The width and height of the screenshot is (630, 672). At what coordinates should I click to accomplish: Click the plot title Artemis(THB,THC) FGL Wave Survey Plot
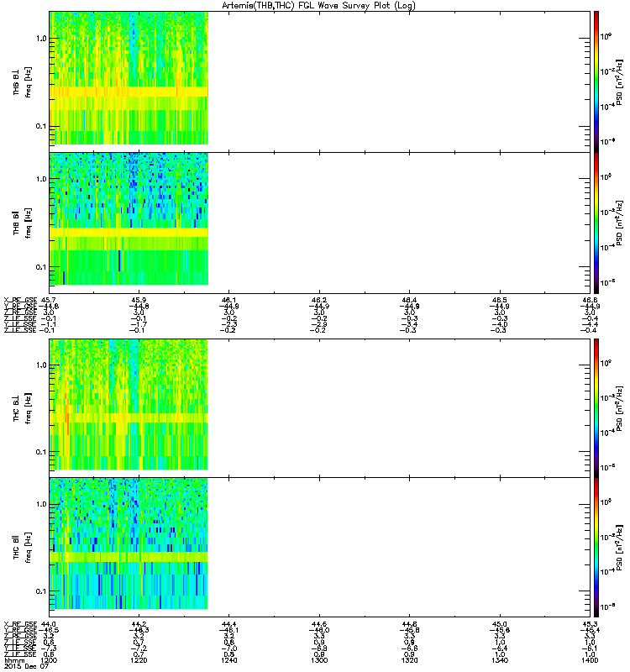(x=318, y=5)
